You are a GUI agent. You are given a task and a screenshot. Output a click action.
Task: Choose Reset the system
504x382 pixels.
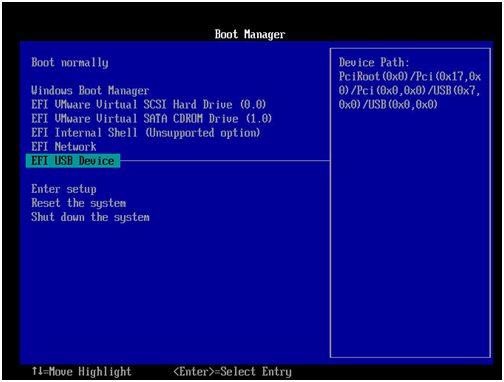click(79, 203)
